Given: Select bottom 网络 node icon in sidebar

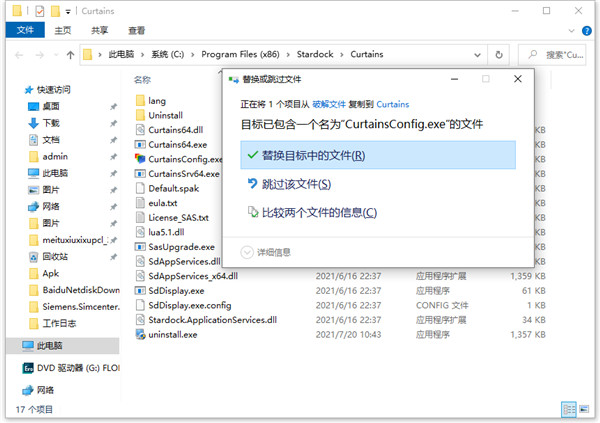Looking at the screenshot, I should tap(28, 390).
